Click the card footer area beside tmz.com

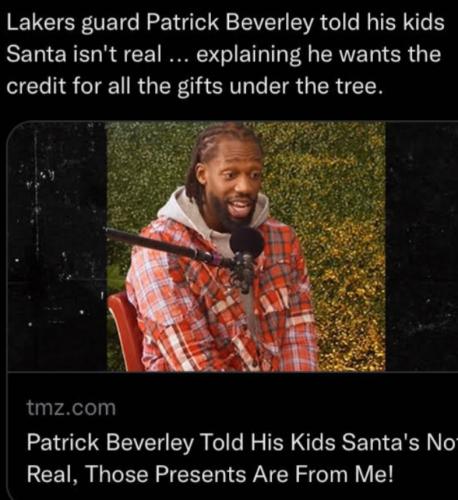pos(287,408)
